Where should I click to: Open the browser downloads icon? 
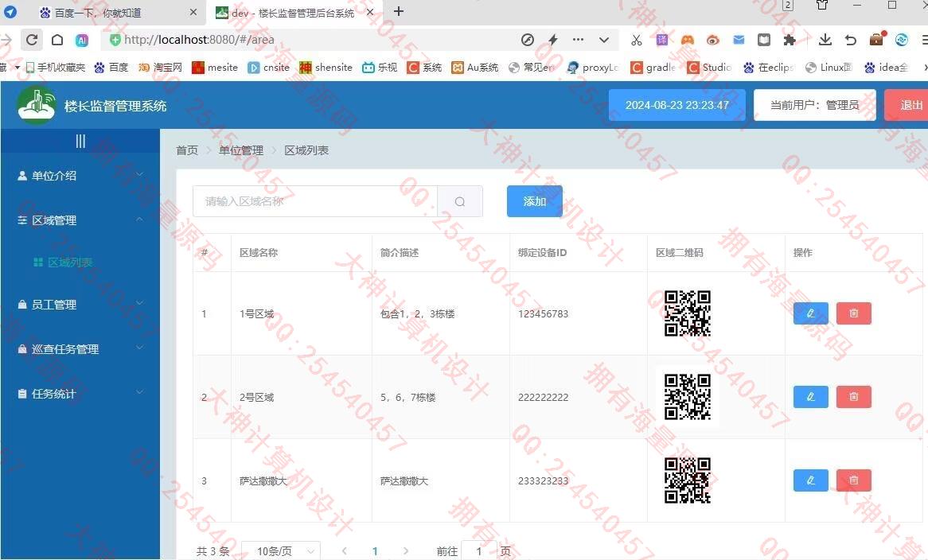825,40
